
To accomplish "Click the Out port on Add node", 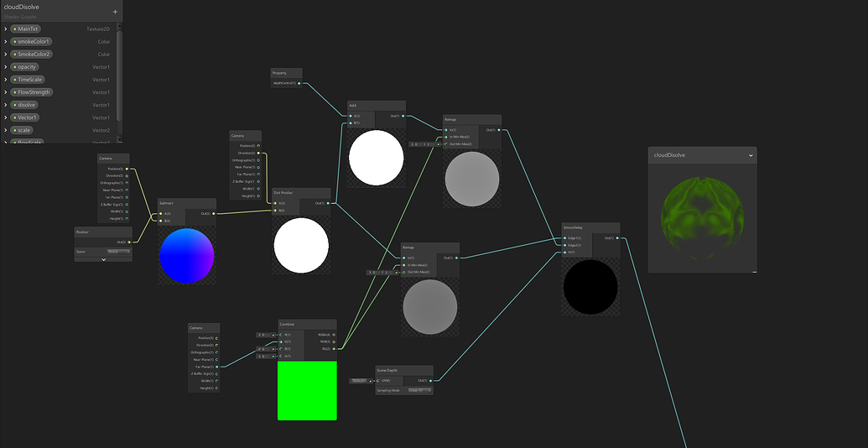I will (x=403, y=116).
